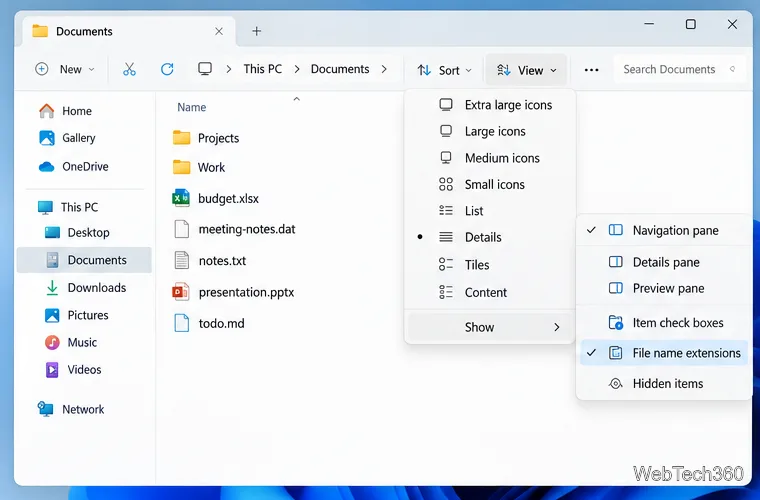
Task: Click the meeting-notes.dat file icon
Action: [182, 229]
